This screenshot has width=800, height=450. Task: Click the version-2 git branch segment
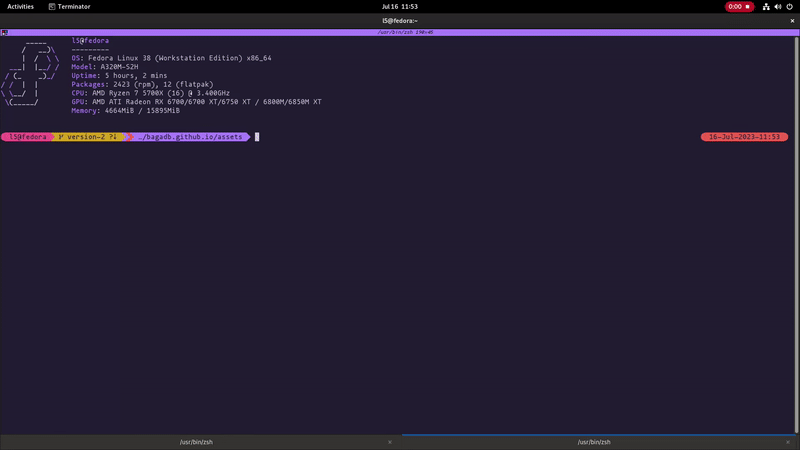click(88, 137)
